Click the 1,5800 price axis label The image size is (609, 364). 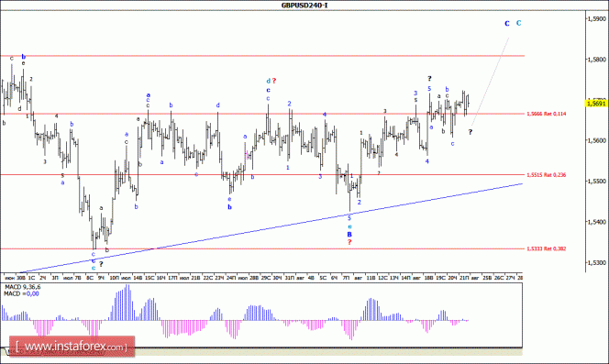click(597, 60)
